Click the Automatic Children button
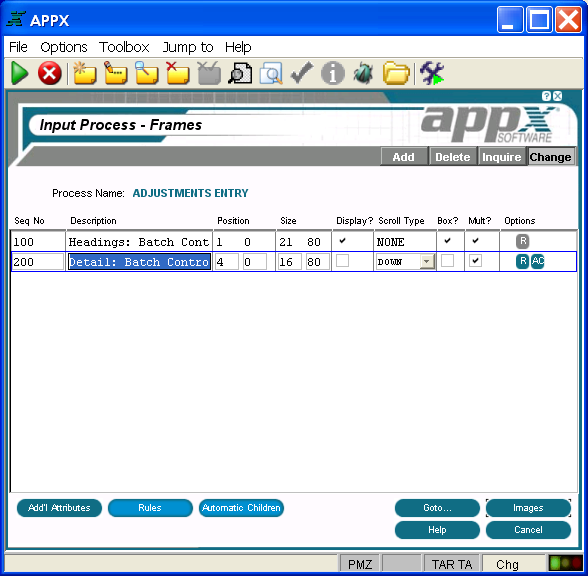588x576 pixels. coord(241,508)
